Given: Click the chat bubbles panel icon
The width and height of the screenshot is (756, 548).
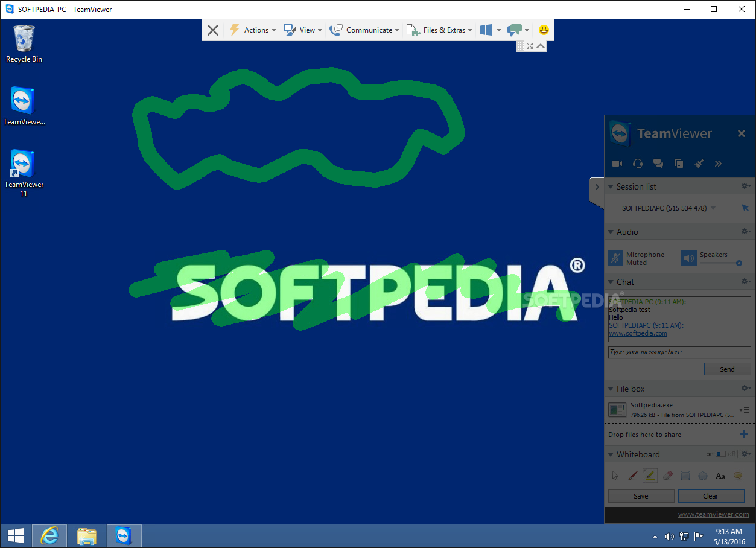Looking at the screenshot, I should (658, 164).
